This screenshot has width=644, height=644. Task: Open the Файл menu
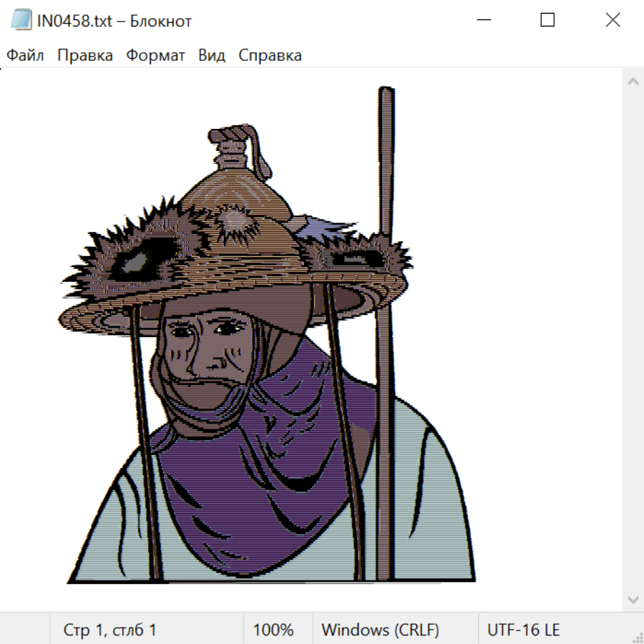(25, 56)
